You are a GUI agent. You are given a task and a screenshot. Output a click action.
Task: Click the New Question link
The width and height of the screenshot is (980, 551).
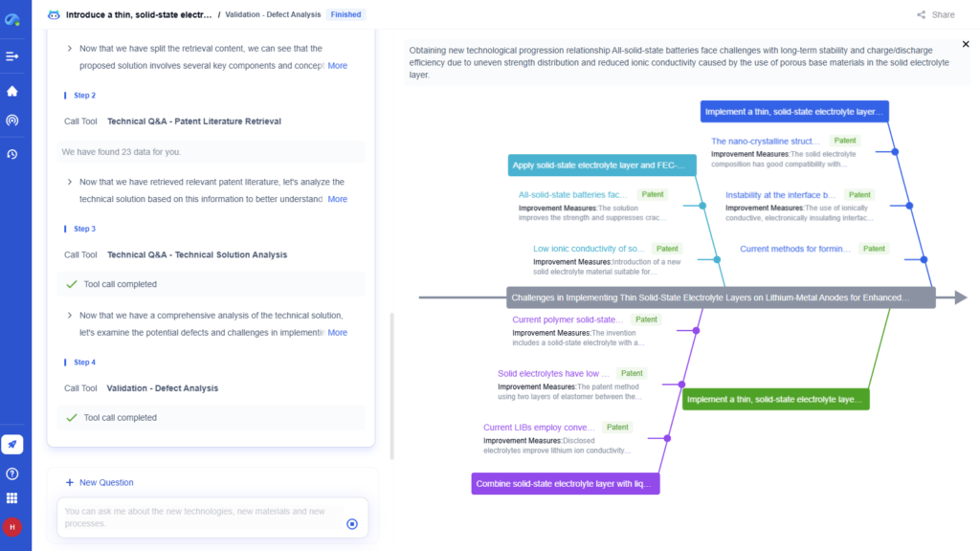coord(100,483)
